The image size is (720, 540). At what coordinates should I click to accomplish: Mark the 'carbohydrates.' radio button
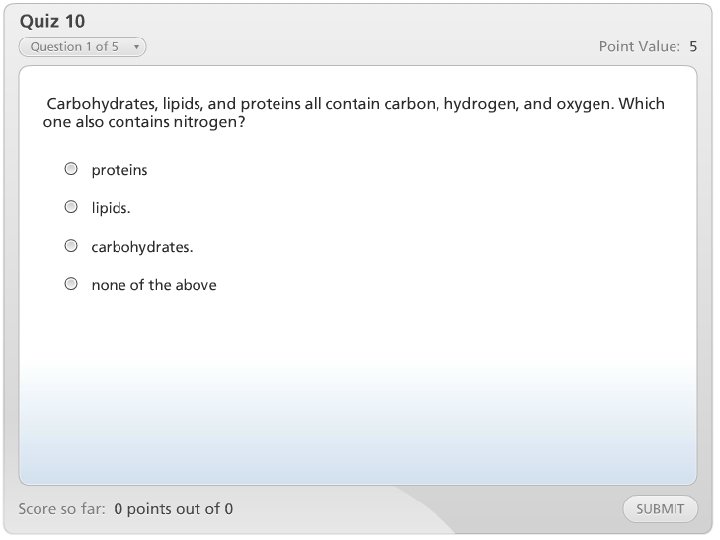tap(71, 245)
